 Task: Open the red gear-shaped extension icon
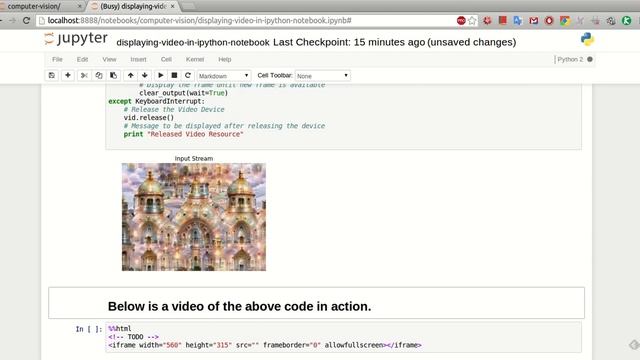(x=487, y=20)
